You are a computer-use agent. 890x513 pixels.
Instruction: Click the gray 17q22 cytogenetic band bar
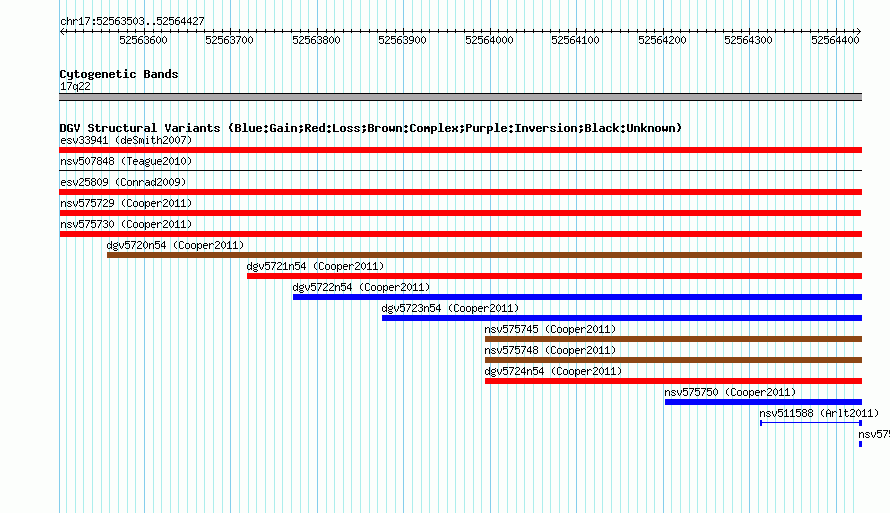(x=460, y=97)
